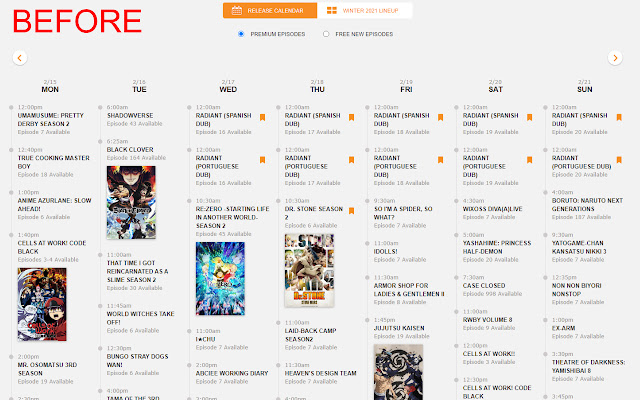The width and height of the screenshot is (640, 400).
Task: Toggle bookmark on Saturday Radiant (Spanish Dub)
Action: click(x=529, y=118)
